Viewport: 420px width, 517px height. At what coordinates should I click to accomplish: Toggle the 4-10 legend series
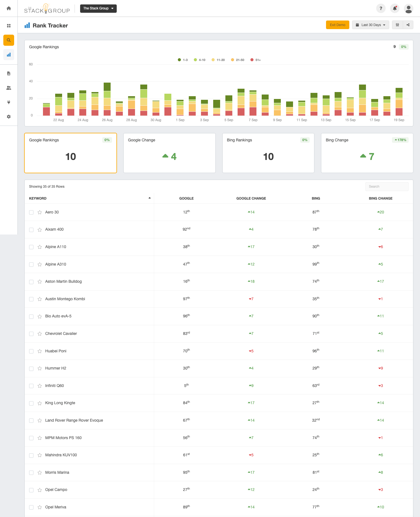[200, 60]
